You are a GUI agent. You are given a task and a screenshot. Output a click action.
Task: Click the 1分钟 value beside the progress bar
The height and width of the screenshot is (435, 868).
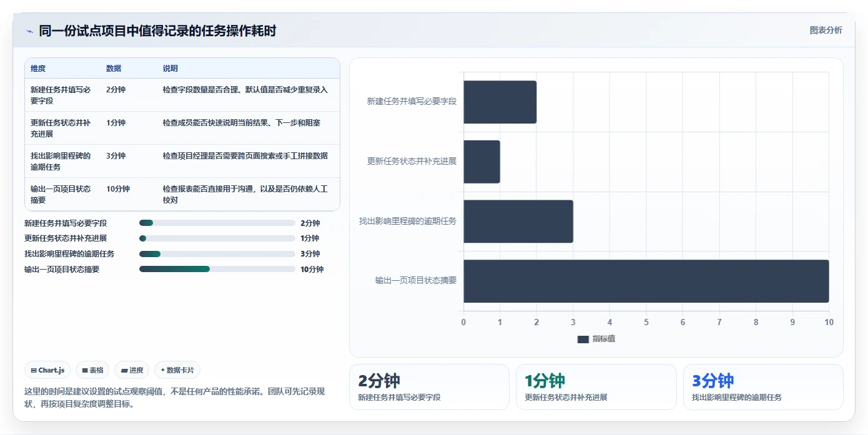310,238
